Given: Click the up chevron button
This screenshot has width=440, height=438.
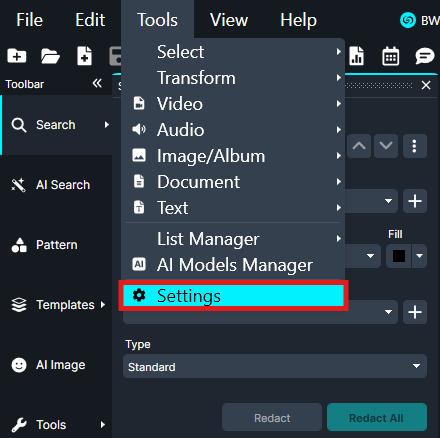Looking at the screenshot, I should [x=359, y=146].
